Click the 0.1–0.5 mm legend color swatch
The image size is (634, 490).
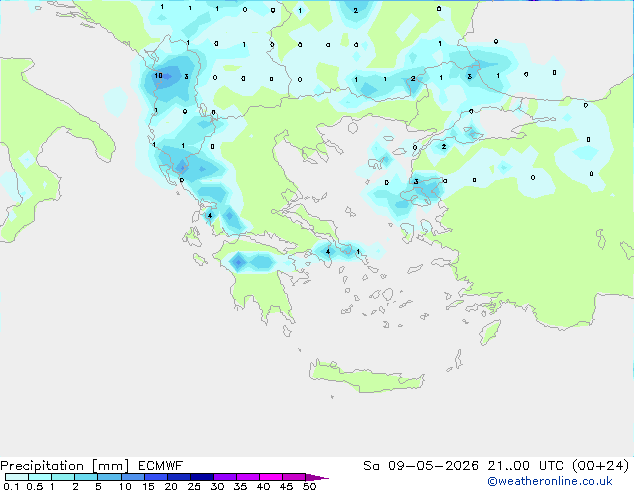point(17,477)
